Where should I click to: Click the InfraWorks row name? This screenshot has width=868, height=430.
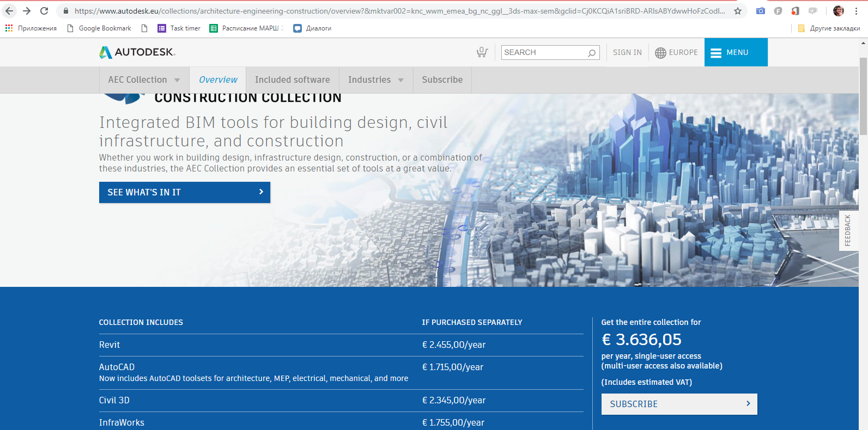tap(122, 422)
